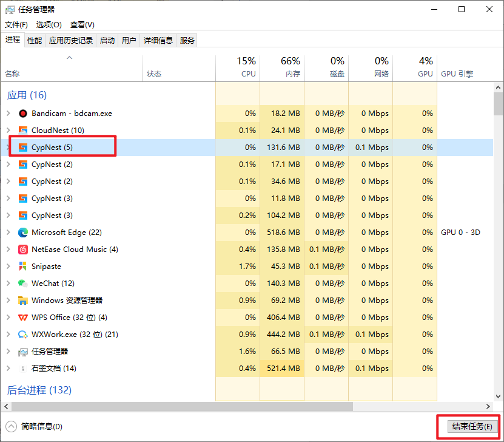Sort processes by the 名称 column header
The width and height of the screenshot is (504, 442).
(72, 68)
